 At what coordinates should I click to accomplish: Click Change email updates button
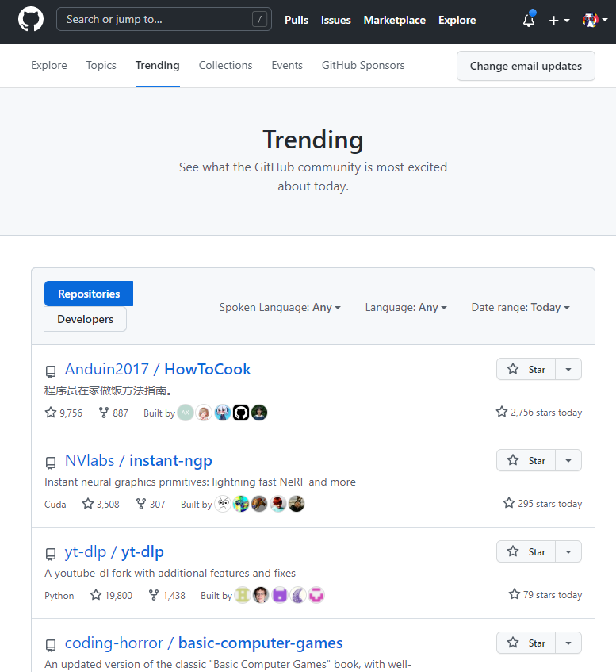click(x=526, y=66)
